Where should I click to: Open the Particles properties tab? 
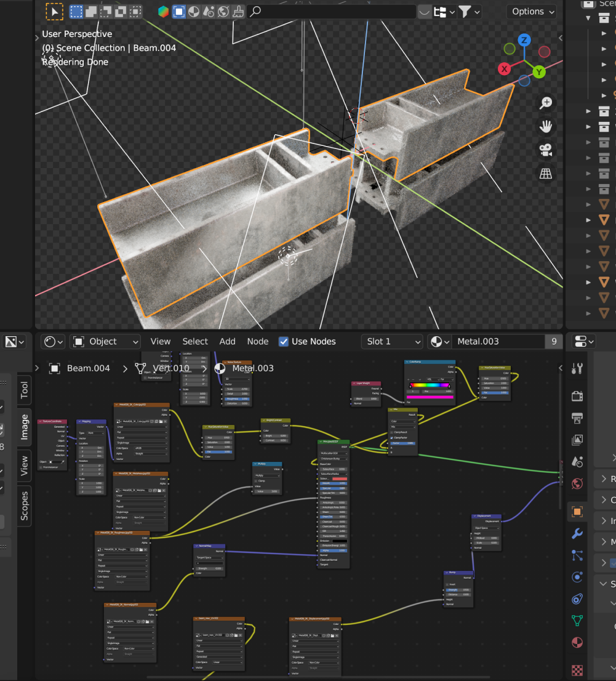577,555
